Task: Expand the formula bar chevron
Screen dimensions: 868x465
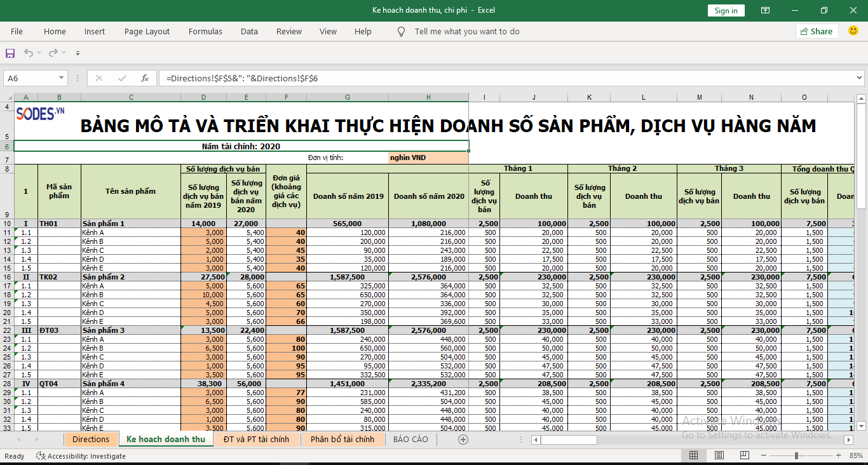Action: tap(859, 78)
